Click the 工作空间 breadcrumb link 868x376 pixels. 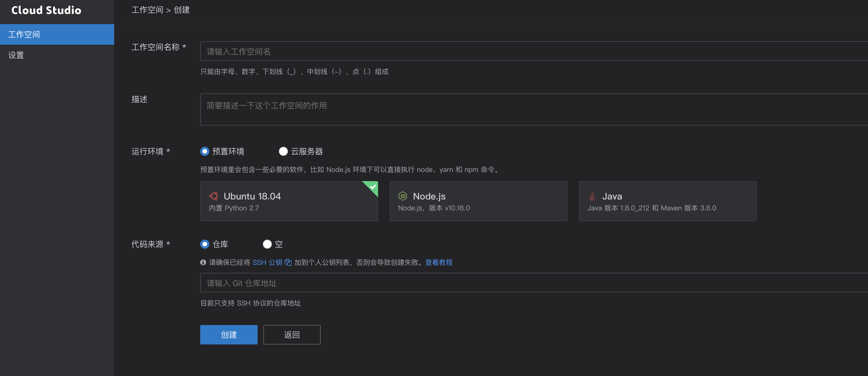[147, 10]
